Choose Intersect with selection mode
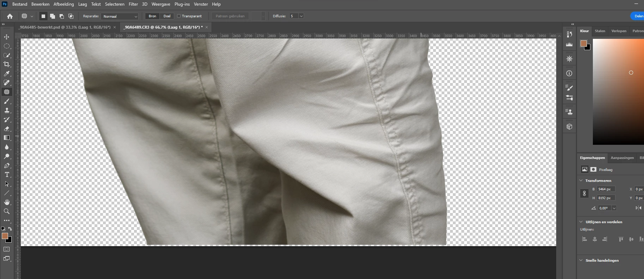Screen dimensions: 644x279 point(71,16)
